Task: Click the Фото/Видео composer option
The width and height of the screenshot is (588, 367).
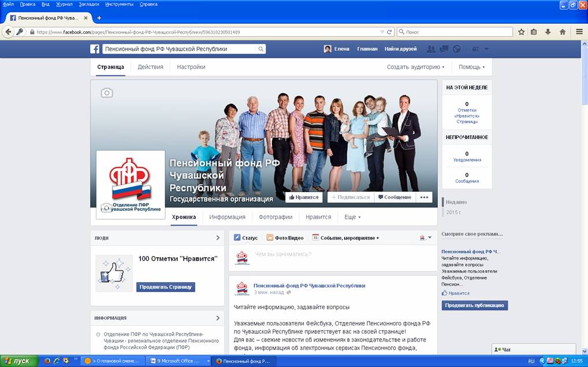Action: [x=285, y=238]
